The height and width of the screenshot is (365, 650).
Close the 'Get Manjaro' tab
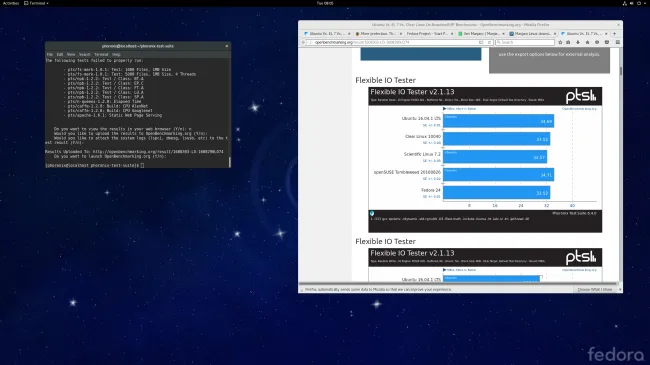tap(503, 34)
